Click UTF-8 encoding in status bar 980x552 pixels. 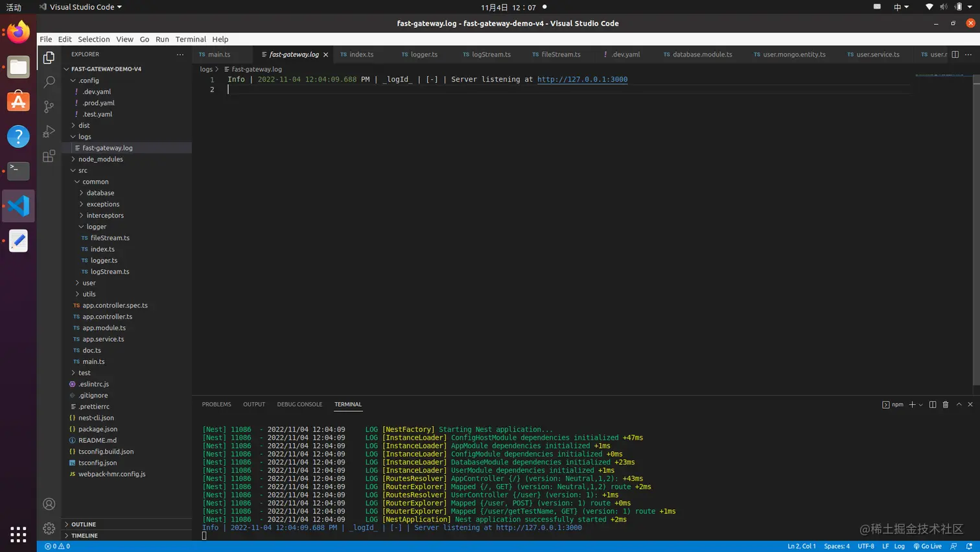(866, 546)
